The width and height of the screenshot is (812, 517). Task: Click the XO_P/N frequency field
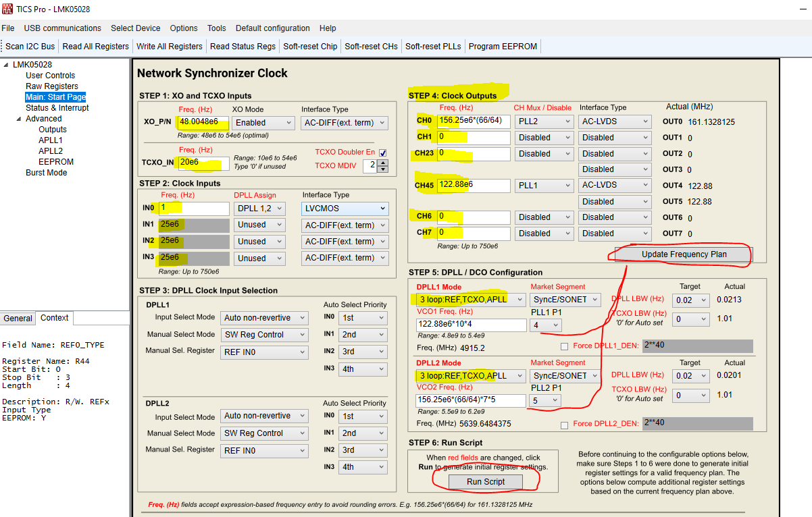click(203, 123)
